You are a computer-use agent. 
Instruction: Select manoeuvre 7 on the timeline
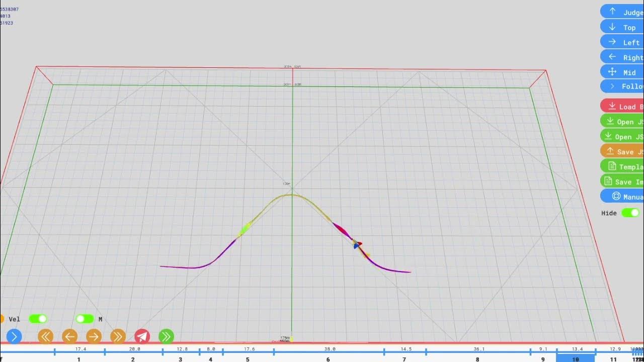(405, 358)
